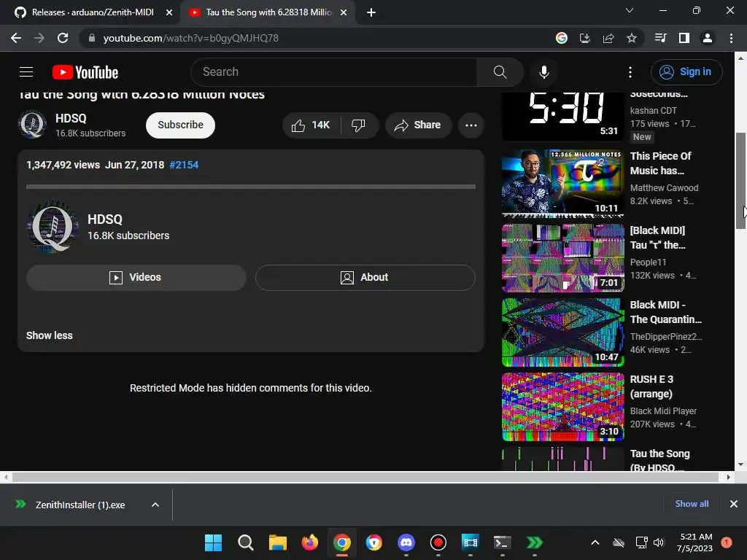Toggle Chrome side panel
This screenshot has height=560, width=747.
pos(684,38)
